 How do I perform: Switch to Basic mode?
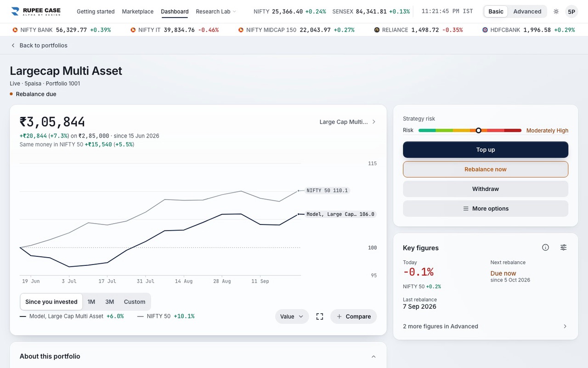pyautogui.click(x=496, y=11)
